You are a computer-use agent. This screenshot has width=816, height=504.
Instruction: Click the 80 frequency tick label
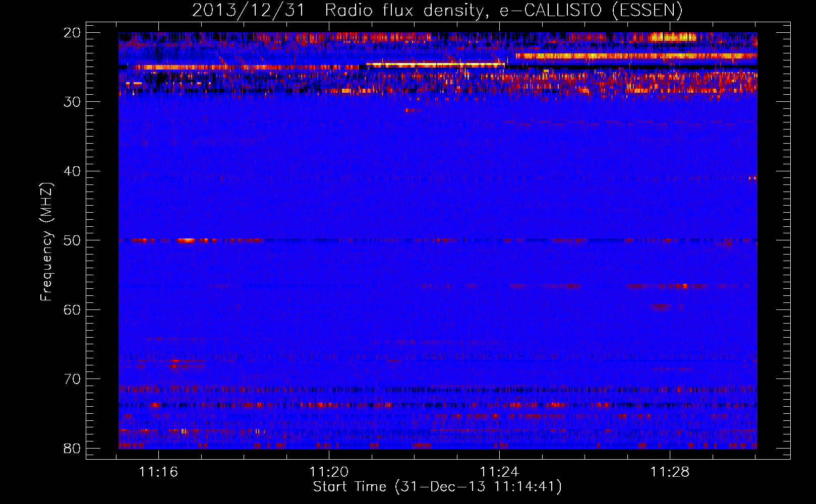point(72,449)
